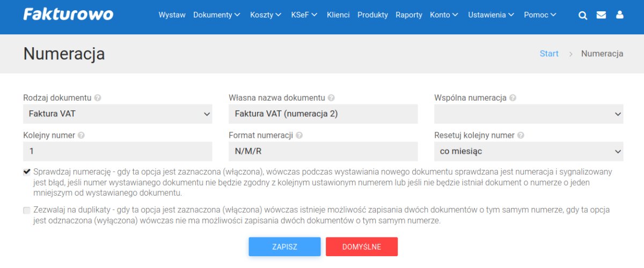Click the Sprawdzaj numerację description text
Image resolution: width=644 pixels, height=268 pixels.
323,182
